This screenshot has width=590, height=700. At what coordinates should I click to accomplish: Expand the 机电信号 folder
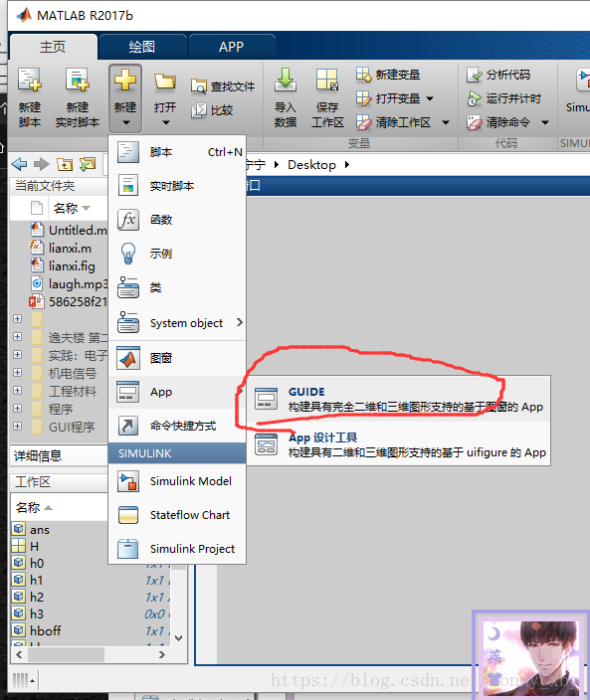[18, 372]
